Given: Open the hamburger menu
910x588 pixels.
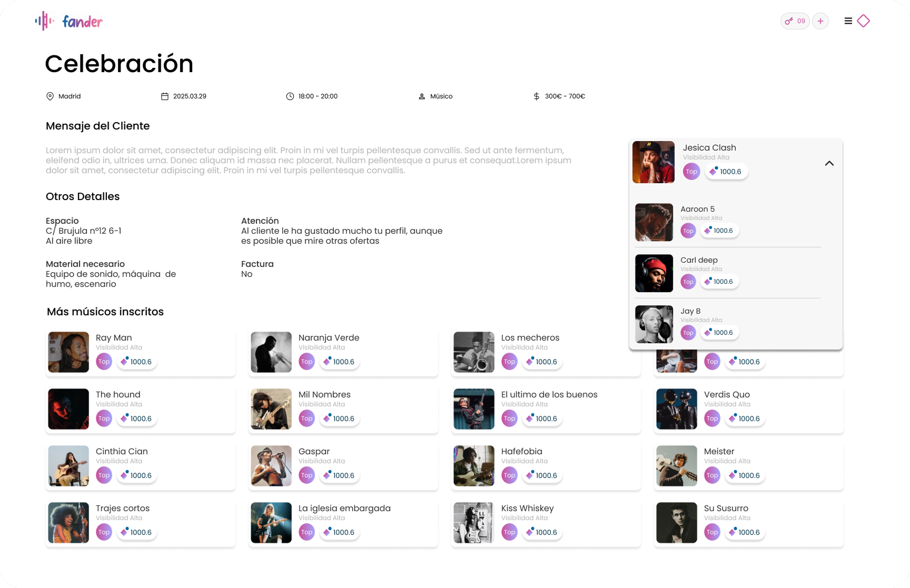Looking at the screenshot, I should click(x=848, y=21).
